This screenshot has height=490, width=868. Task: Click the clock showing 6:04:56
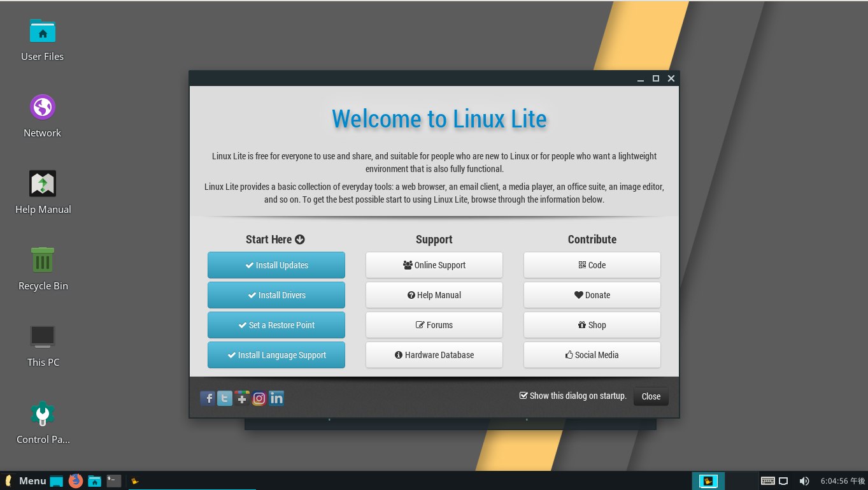pos(843,481)
